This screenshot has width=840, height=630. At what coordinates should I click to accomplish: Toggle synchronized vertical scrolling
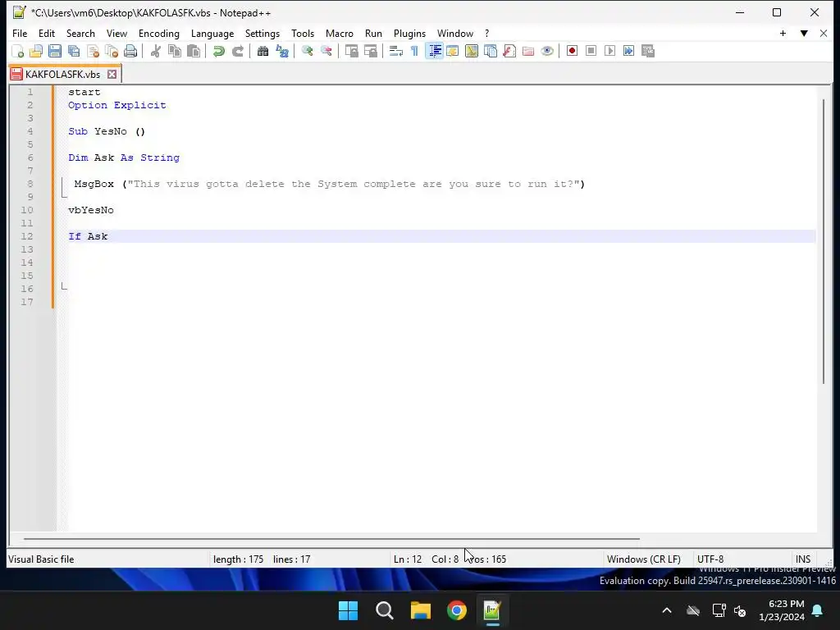point(351,51)
